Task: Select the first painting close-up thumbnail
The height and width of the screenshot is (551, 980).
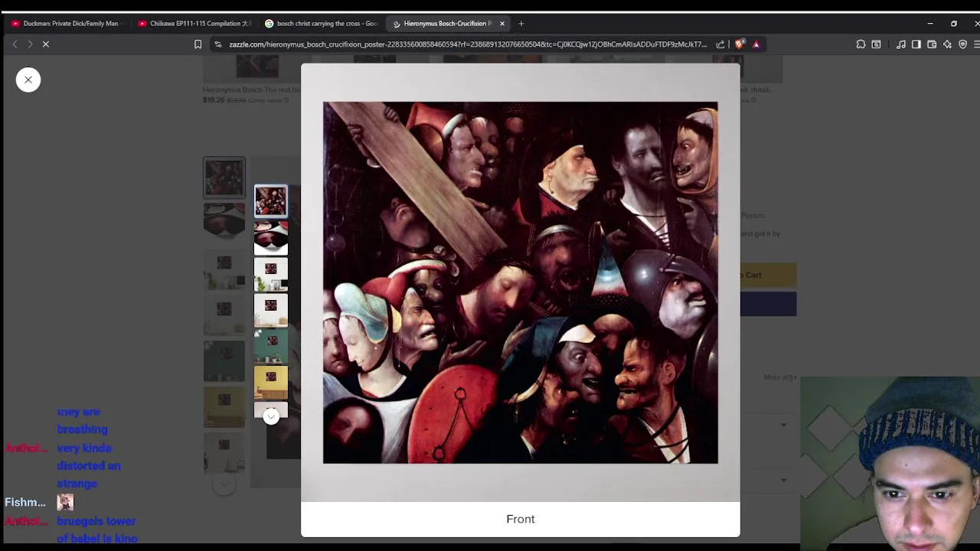Action: tap(271, 201)
